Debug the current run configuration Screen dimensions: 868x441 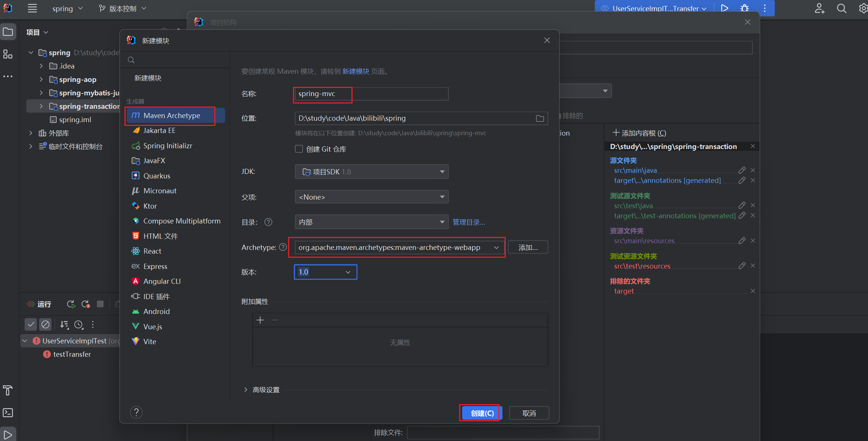coord(745,8)
